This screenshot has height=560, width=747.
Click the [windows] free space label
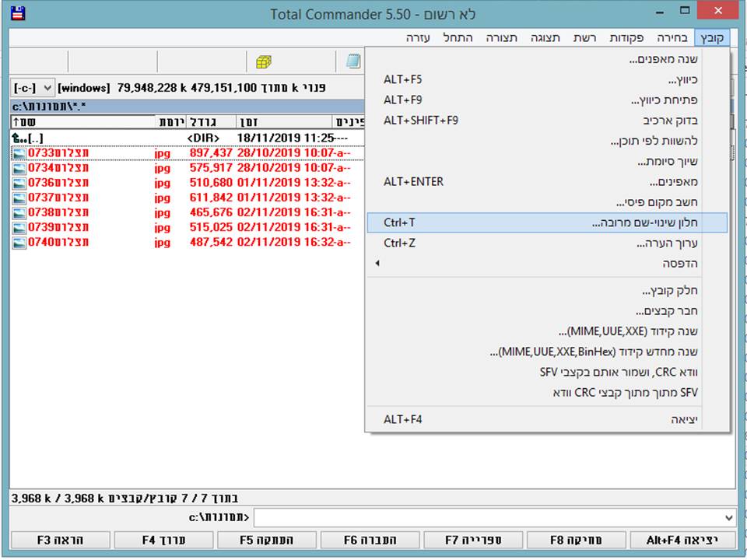click(x=192, y=88)
